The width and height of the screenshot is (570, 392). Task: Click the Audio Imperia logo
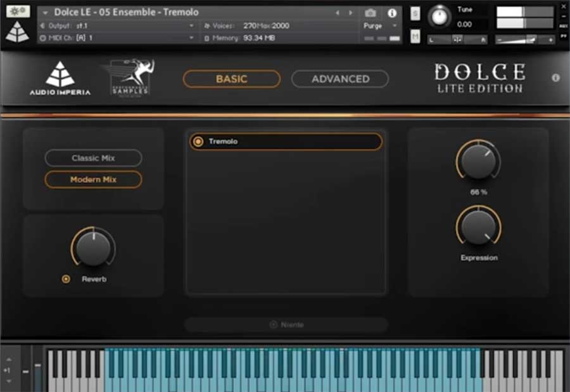(60, 78)
